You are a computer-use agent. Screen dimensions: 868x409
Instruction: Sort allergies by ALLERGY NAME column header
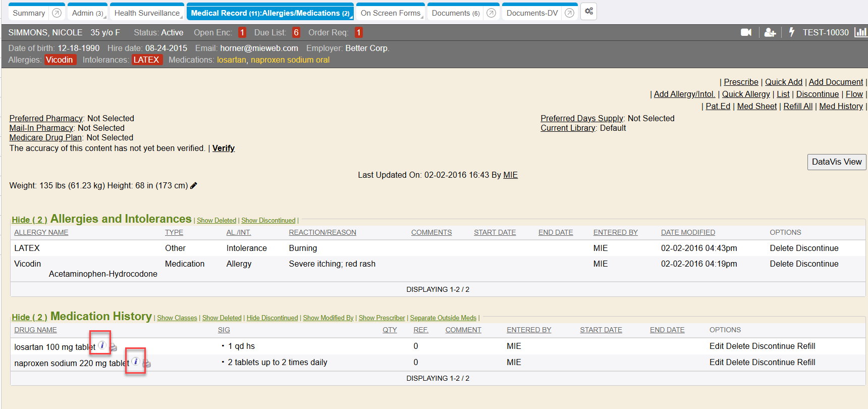pyautogui.click(x=41, y=232)
